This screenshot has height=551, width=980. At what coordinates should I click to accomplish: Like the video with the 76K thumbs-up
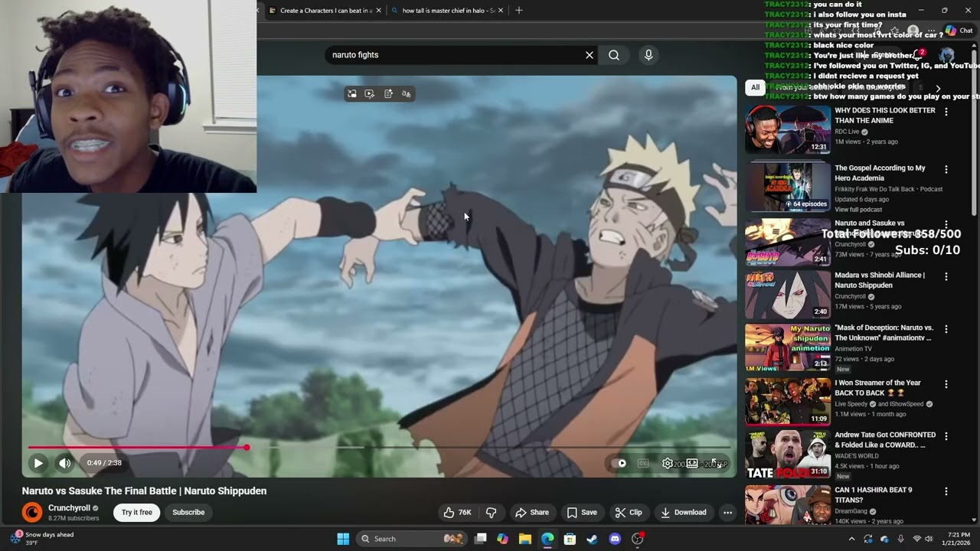point(458,513)
